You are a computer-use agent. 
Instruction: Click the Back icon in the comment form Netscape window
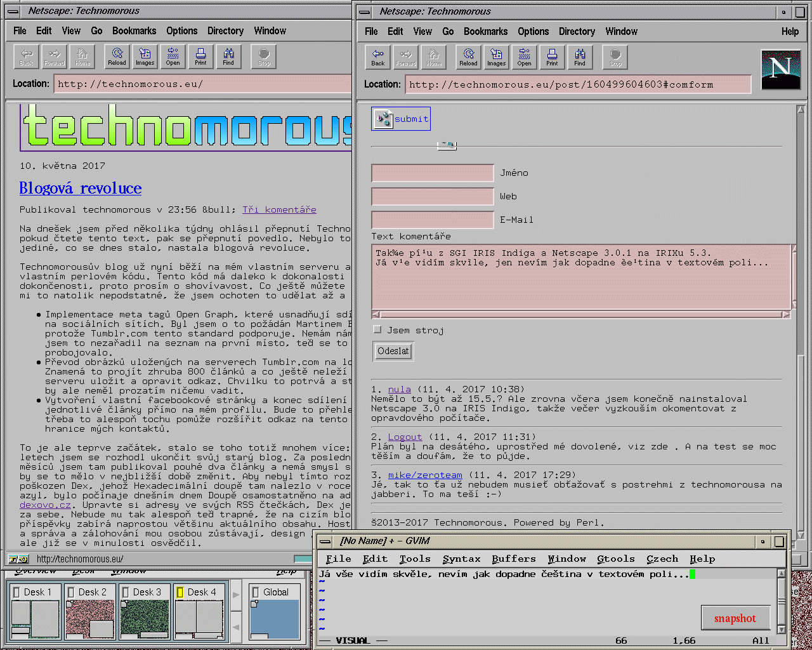pos(378,57)
